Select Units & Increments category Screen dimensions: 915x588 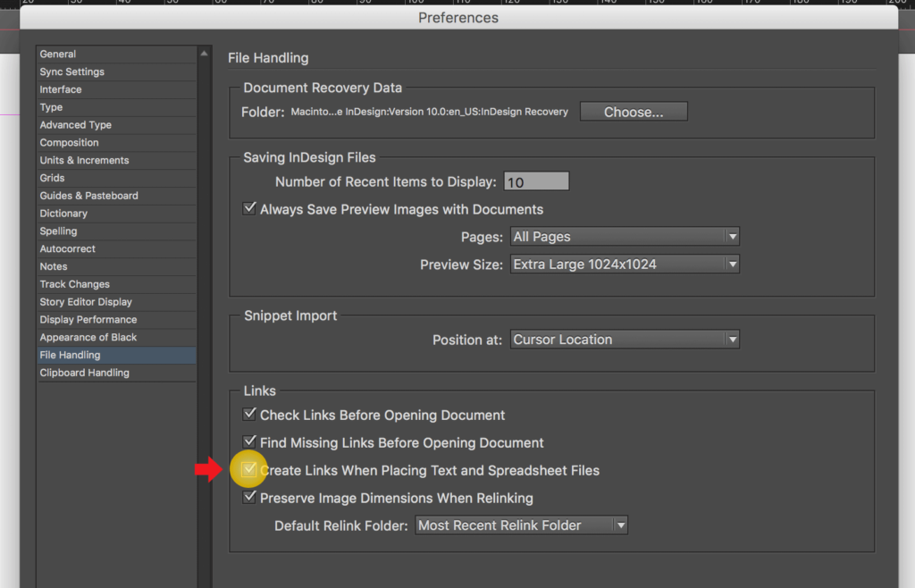click(x=84, y=161)
